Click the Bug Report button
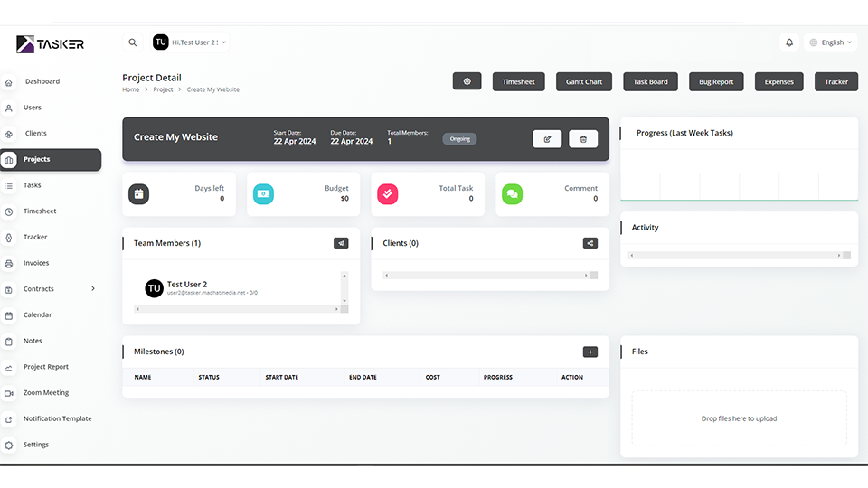The image size is (868, 488). 716,81
